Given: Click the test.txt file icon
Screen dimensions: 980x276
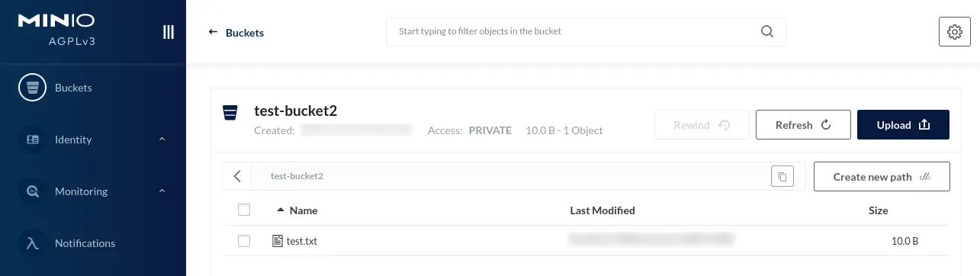Looking at the screenshot, I should tap(278, 241).
